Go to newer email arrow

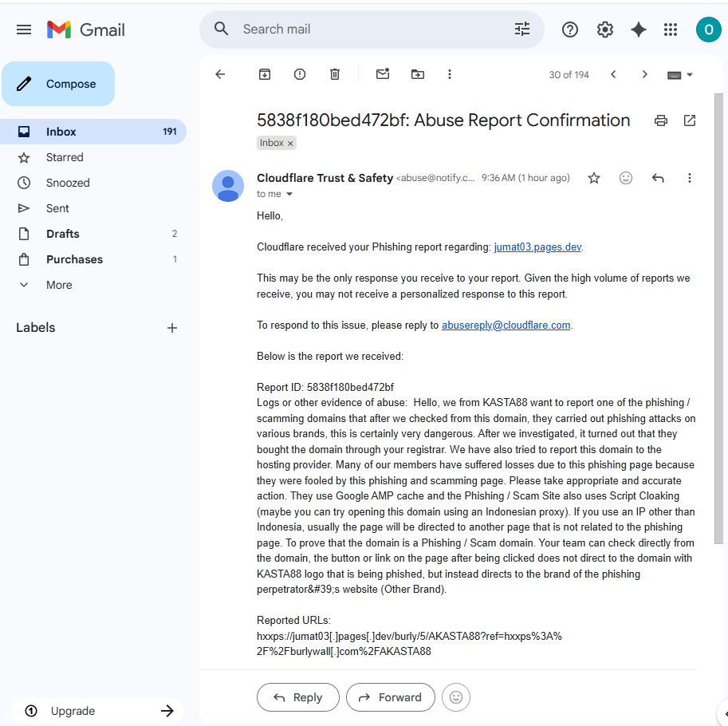pyautogui.click(x=613, y=74)
